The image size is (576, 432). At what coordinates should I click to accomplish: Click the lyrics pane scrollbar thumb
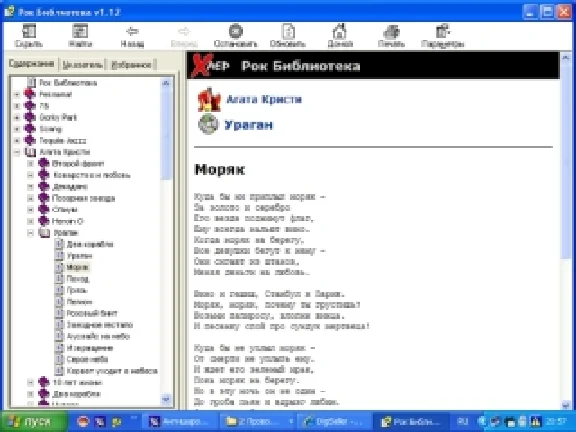tap(565, 161)
